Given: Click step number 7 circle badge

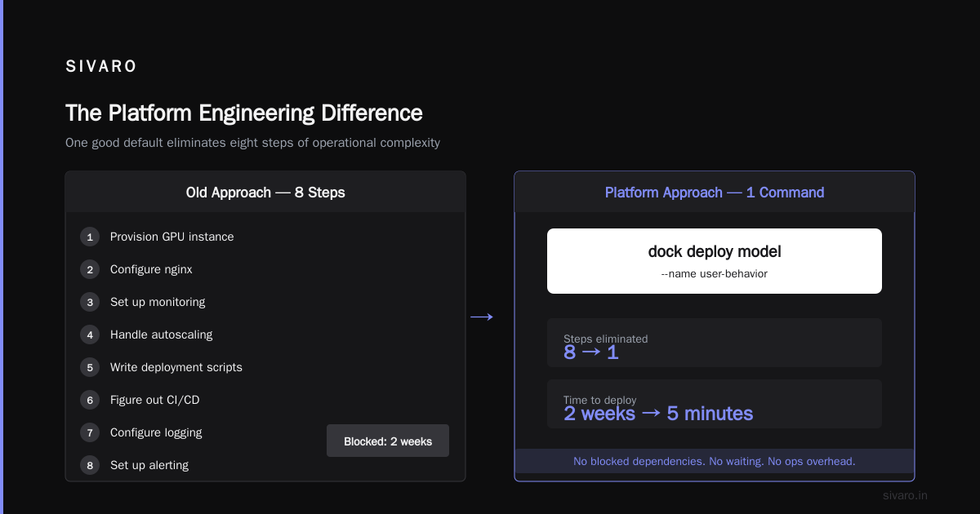Looking at the screenshot, I should pyautogui.click(x=90, y=432).
